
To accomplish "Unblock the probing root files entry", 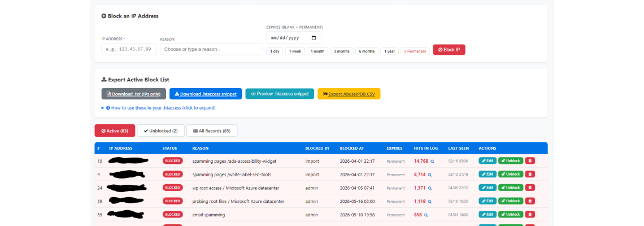I will [511, 201].
